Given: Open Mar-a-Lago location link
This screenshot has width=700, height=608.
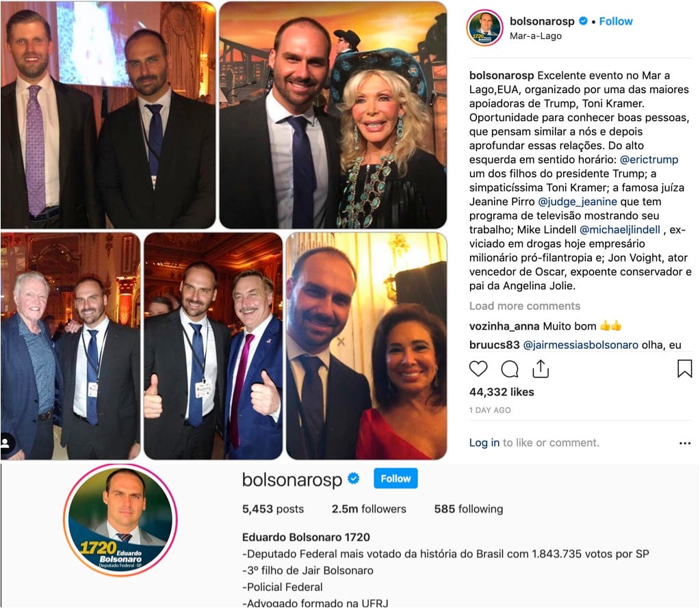Looking at the screenshot, I should 536,36.
